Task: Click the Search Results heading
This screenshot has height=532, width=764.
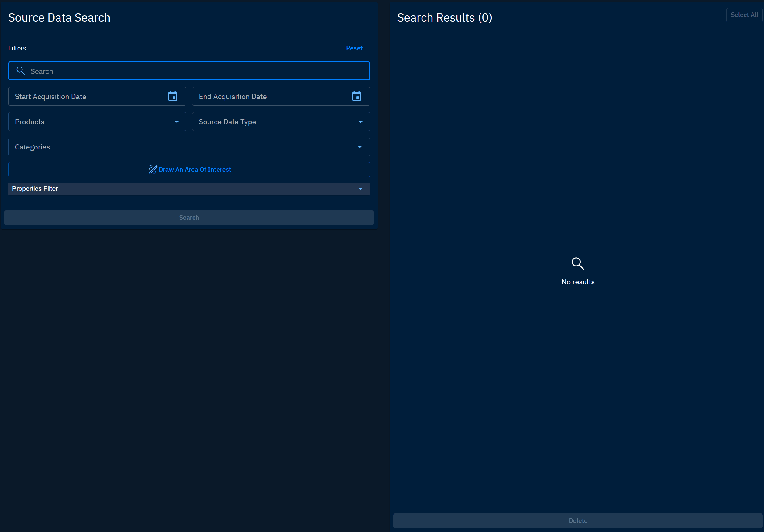Action: 445,18
